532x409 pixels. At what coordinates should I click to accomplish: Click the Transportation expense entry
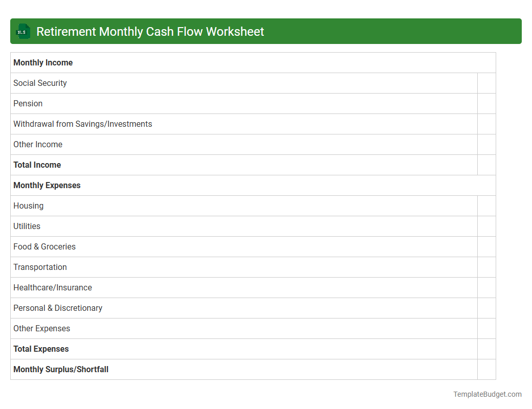[40, 267]
